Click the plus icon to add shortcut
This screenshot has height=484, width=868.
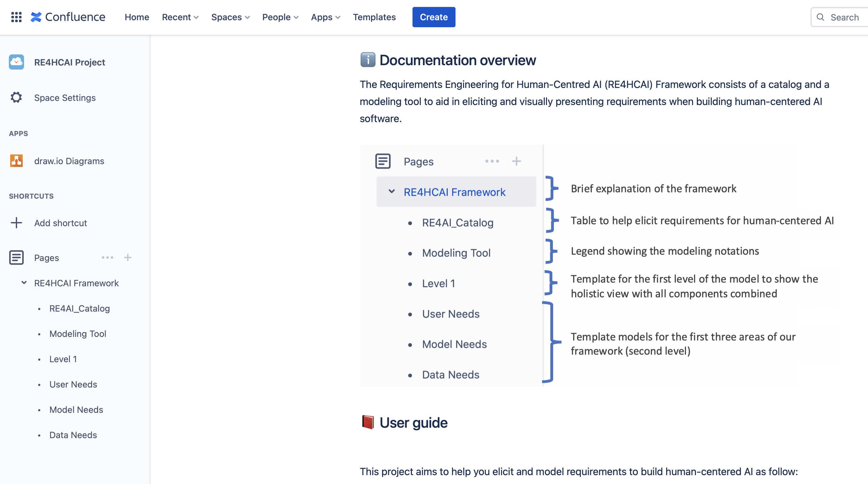point(16,223)
